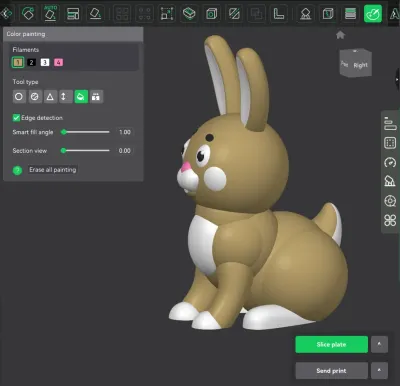Choose filament 3 white swatch

[x=45, y=62]
